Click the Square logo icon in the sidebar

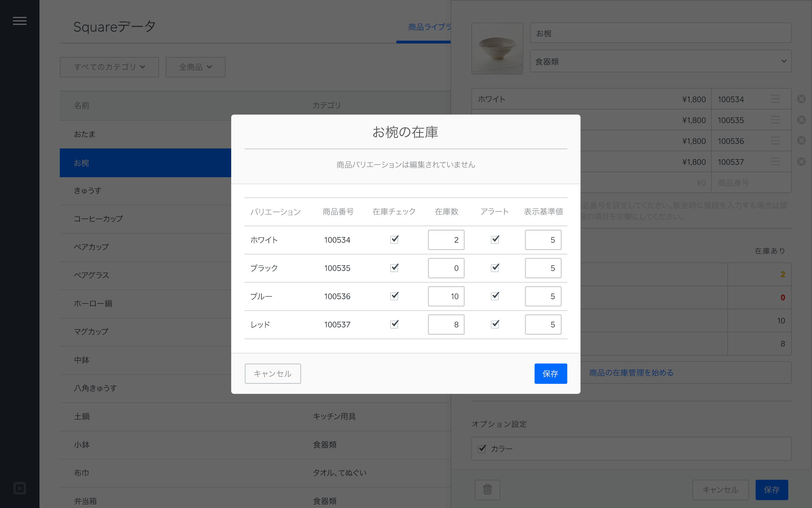tap(19, 488)
